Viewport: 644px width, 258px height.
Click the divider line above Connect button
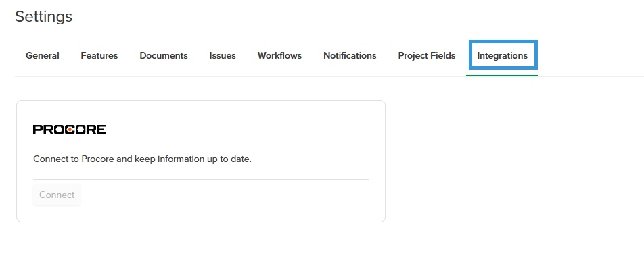click(201, 179)
